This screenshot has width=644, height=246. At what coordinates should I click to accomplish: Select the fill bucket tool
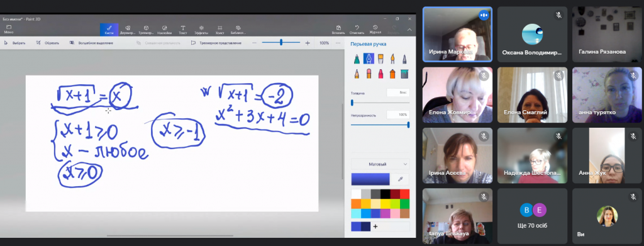(x=404, y=74)
